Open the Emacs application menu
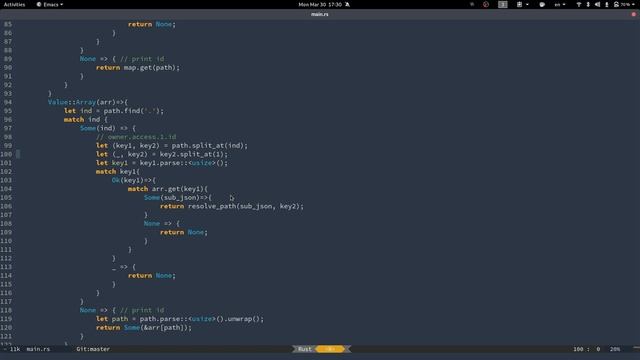The width and height of the screenshot is (640, 360). 50,4
